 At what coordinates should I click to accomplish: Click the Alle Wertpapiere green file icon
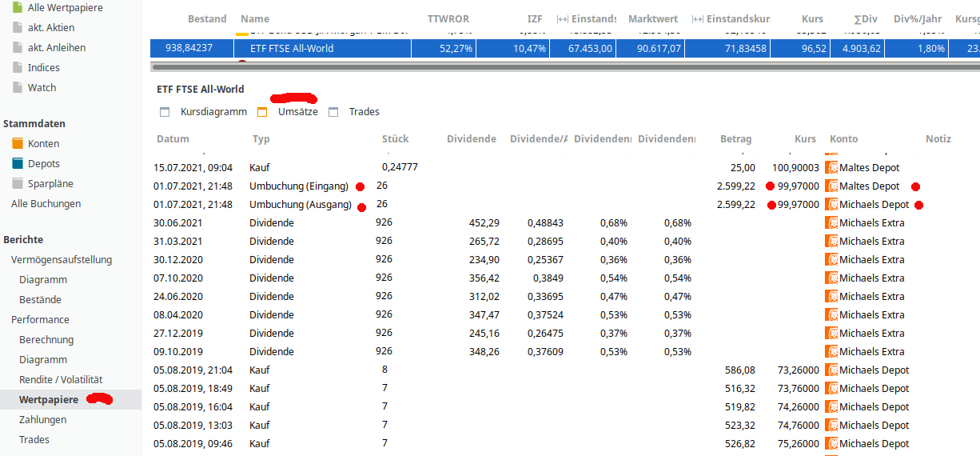point(18,7)
